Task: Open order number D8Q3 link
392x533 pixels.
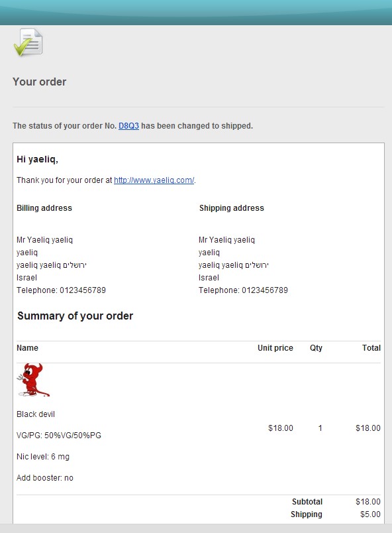Action: coord(128,126)
